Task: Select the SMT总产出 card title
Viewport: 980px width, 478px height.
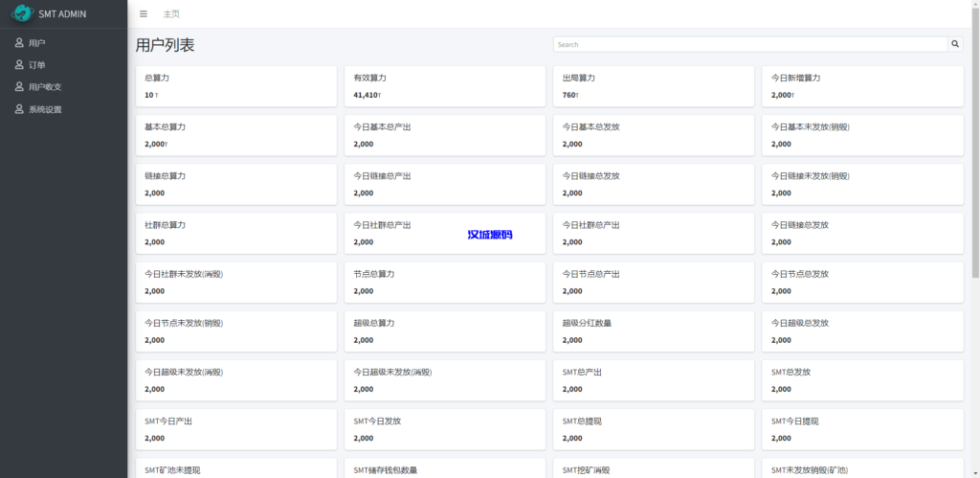Action: click(x=582, y=373)
